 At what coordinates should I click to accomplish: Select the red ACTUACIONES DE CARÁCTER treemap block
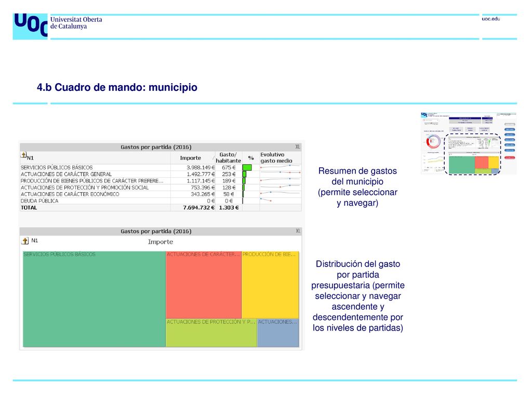(204, 285)
